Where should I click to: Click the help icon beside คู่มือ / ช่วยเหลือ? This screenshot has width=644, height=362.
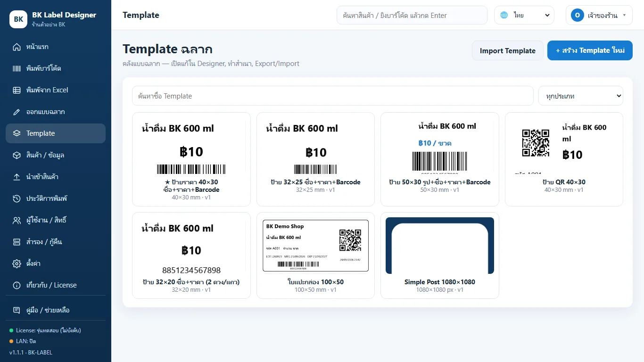pyautogui.click(x=17, y=310)
